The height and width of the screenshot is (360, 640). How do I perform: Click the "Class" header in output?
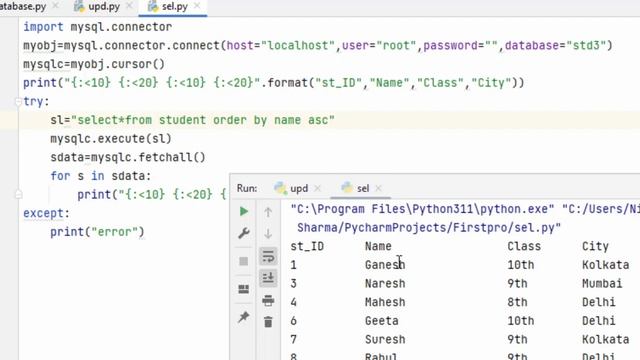point(524,247)
